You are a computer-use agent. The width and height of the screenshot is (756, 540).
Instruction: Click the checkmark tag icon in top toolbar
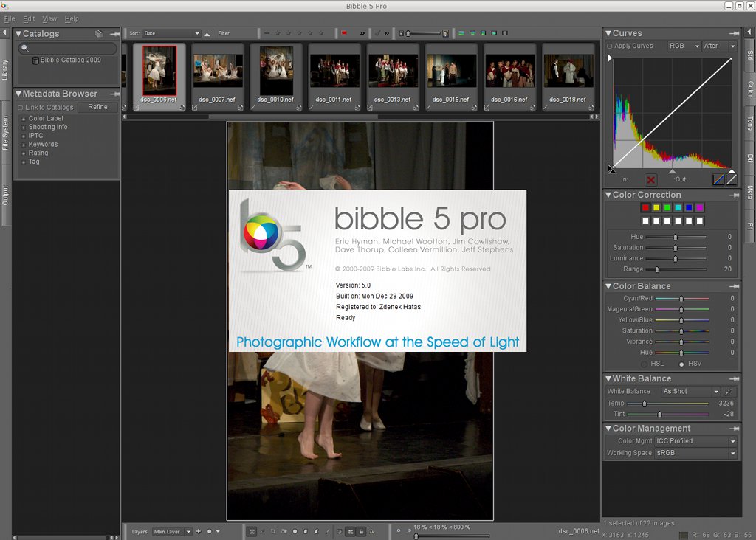(x=377, y=33)
